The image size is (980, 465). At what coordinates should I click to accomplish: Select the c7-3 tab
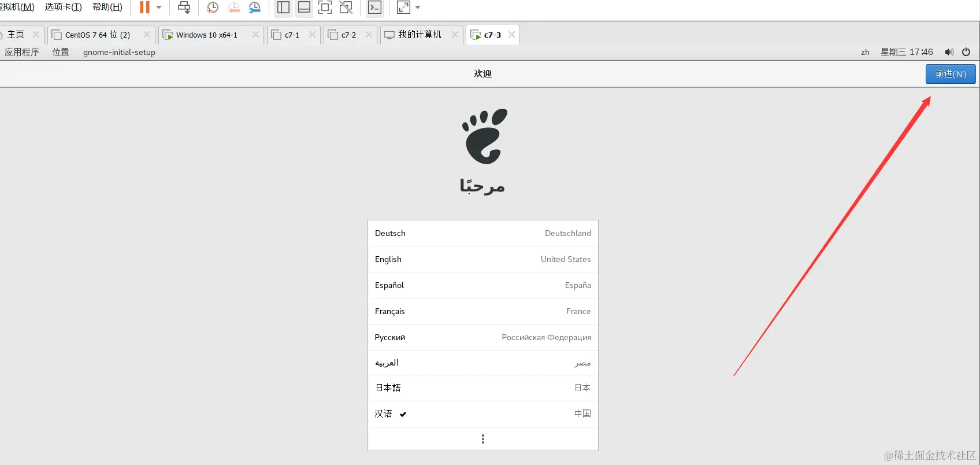[x=492, y=35]
